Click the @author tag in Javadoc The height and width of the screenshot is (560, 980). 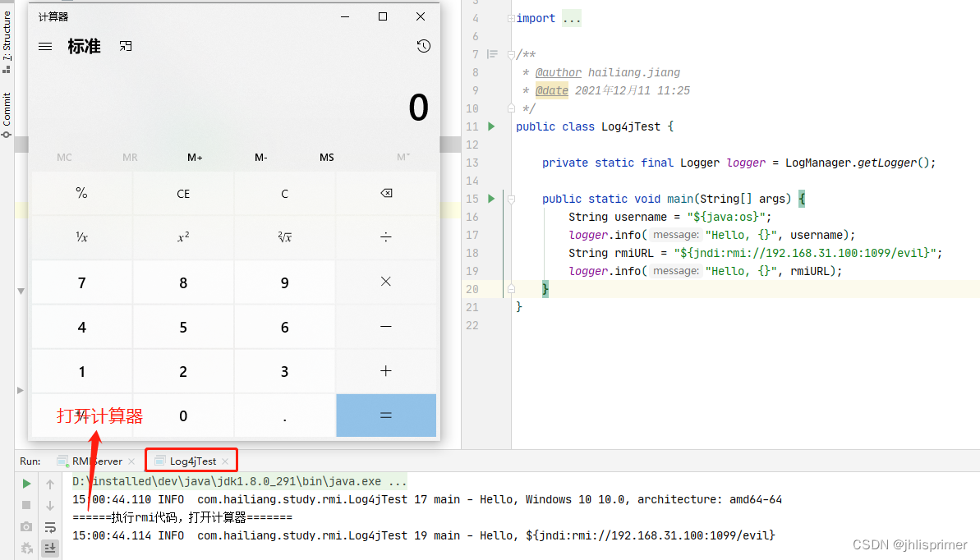click(x=558, y=72)
